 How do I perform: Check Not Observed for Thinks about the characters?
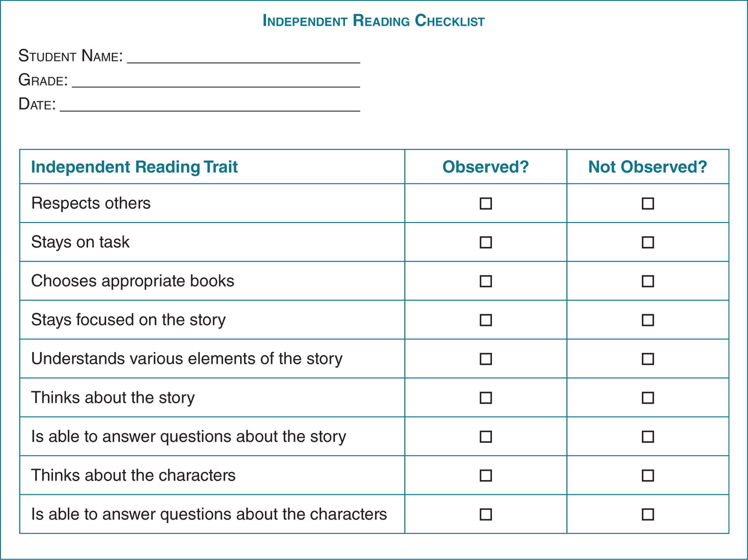tap(648, 476)
